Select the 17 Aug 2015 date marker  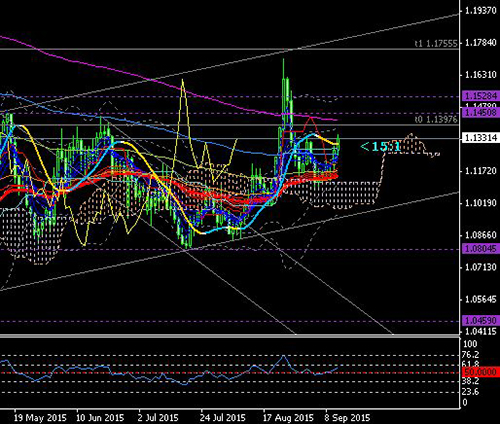click(x=288, y=418)
